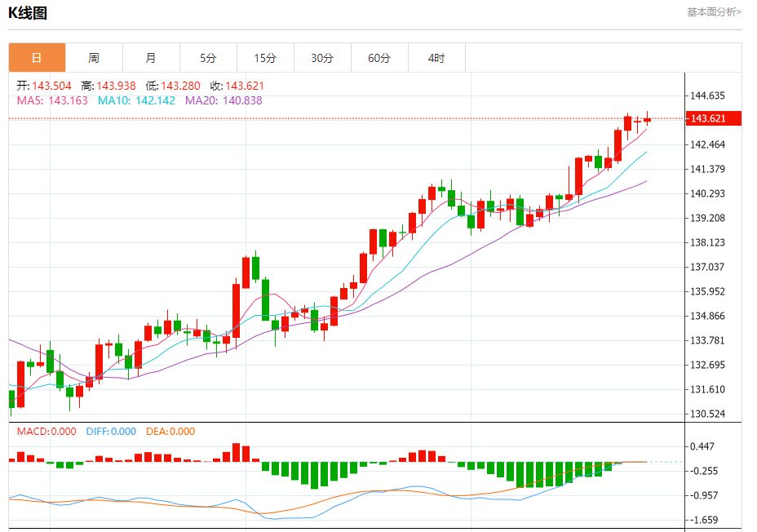This screenshot has width=757, height=532.
Task: Click the 144.635 price axis label
Action: [708, 95]
